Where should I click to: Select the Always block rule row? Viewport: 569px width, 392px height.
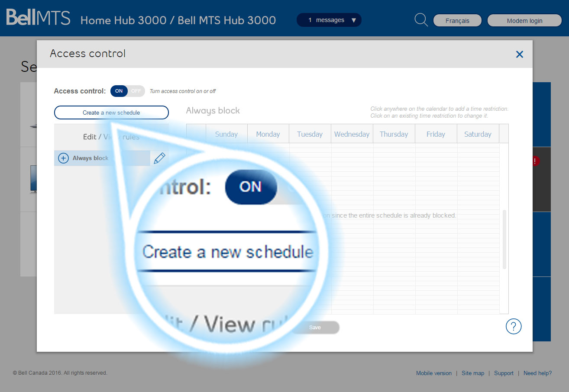[102, 158]
